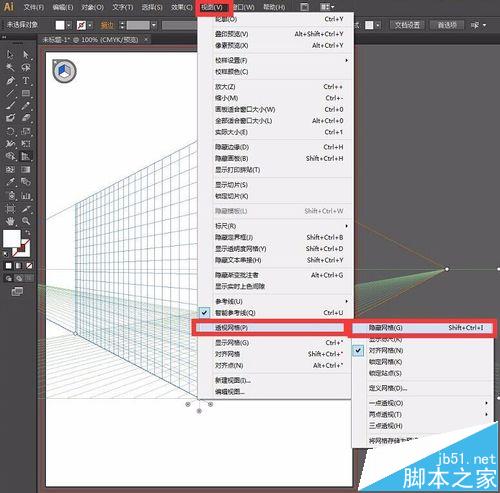
Task: Toggle 隐藏定界框(J) bounding box
Action: coord(274,237)
